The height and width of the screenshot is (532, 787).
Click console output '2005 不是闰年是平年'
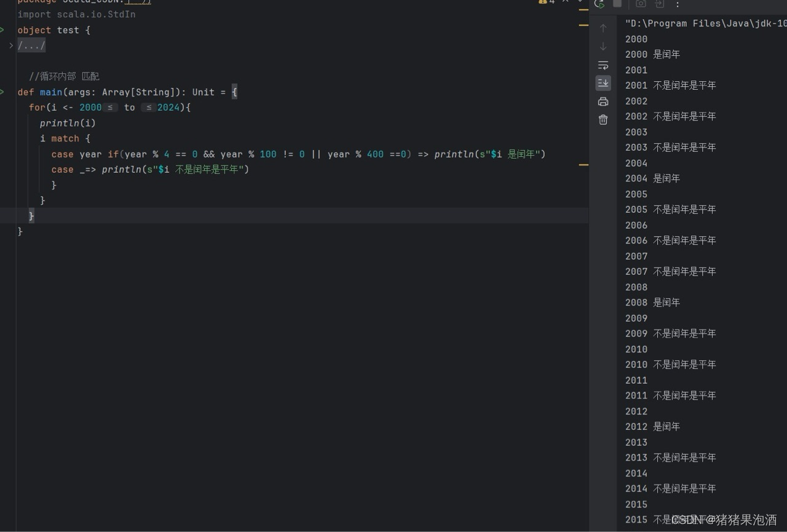pos(671,209)
